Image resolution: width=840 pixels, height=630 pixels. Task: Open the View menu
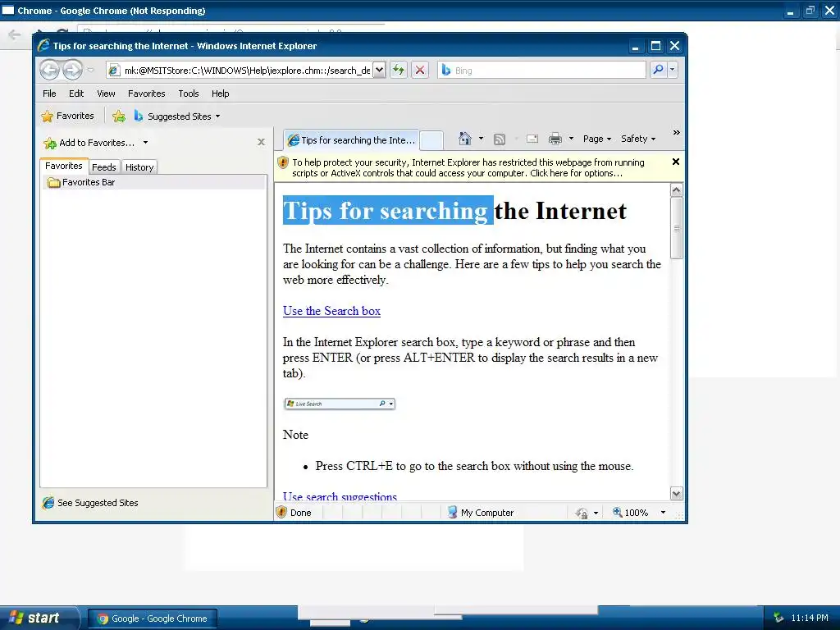tap(106, 94)
